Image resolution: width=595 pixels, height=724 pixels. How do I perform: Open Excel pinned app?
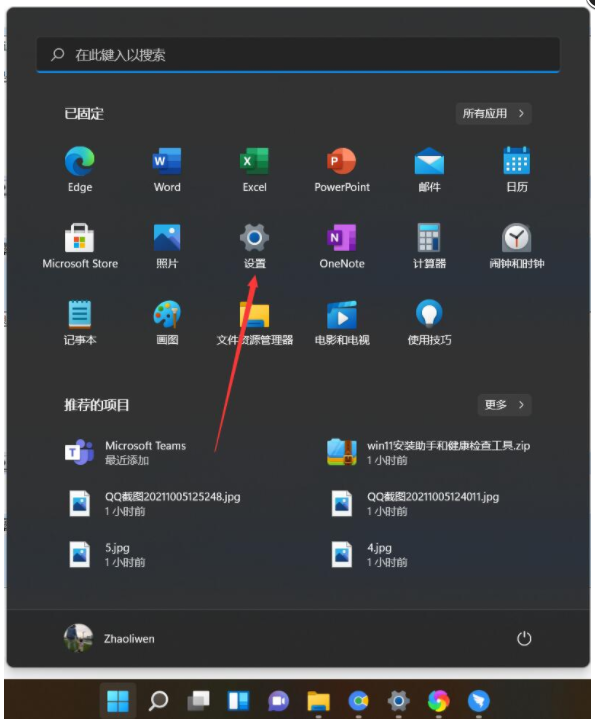[254, 169]
